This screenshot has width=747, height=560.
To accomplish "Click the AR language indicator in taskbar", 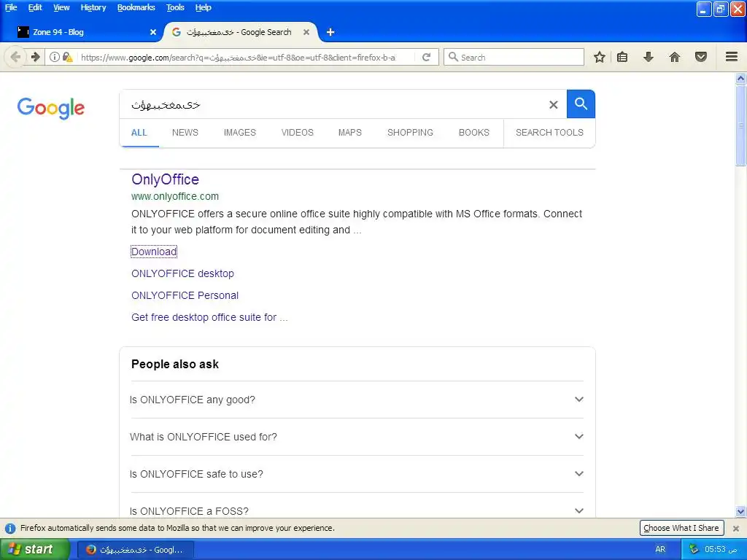I will pyautogui.click(x=660, y=549).
